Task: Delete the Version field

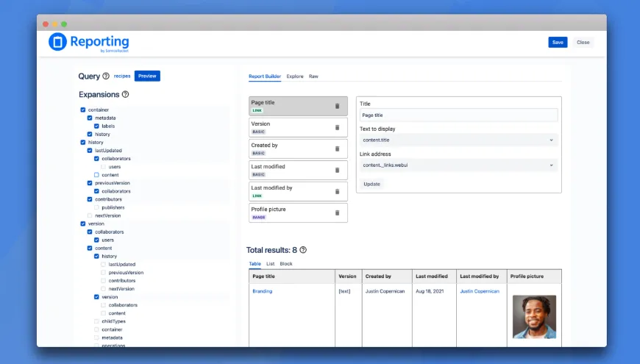Action: (337, 127)
